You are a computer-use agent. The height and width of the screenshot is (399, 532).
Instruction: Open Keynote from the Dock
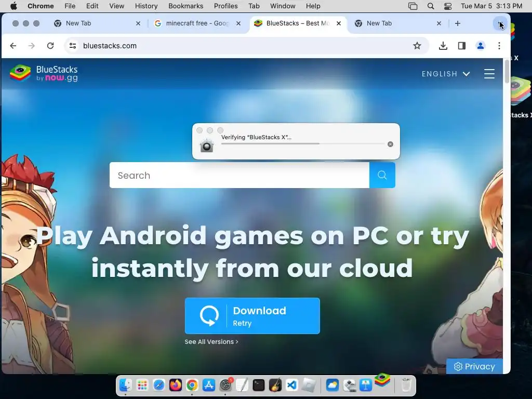[365, 385]
